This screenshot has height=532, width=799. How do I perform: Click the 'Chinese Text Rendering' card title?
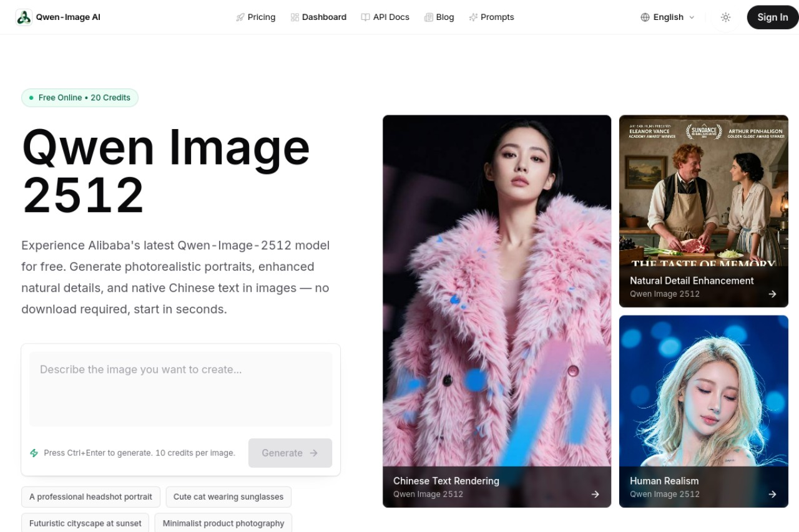(x=446, y=481)
